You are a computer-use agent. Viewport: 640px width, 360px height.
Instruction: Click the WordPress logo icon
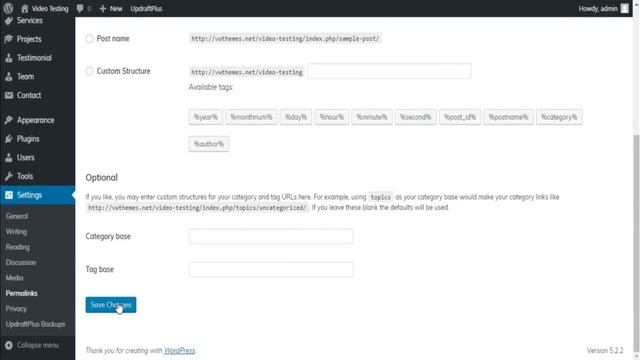tap(8, 8)
